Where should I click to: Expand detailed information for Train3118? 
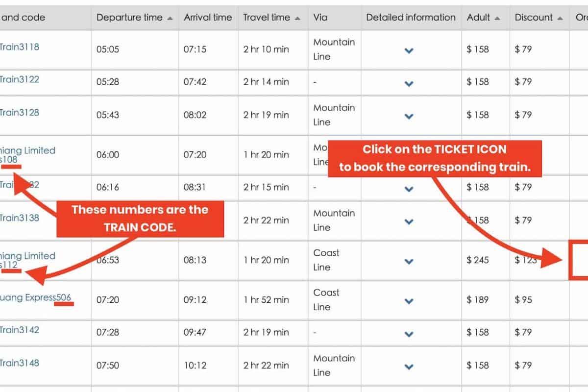(409, 50)
